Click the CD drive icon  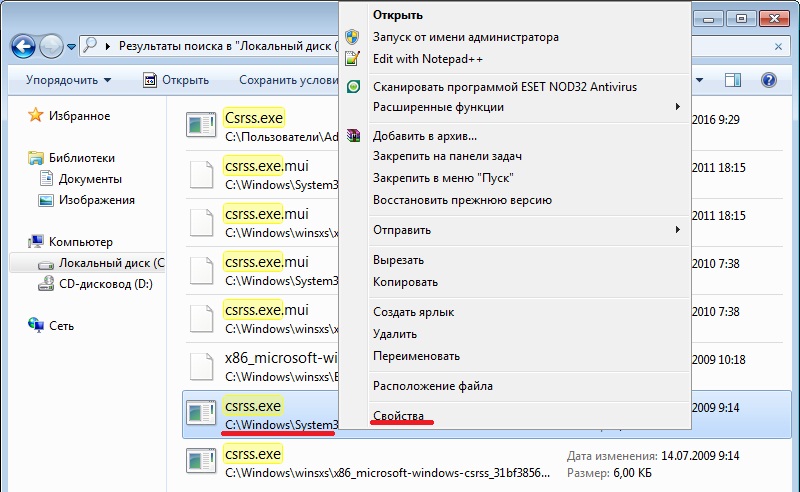46,283
